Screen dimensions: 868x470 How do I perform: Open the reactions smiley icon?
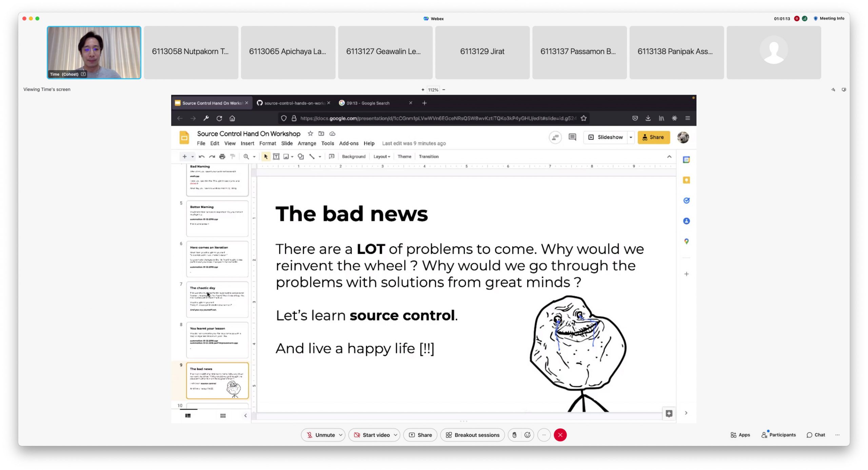coord(527,435)
